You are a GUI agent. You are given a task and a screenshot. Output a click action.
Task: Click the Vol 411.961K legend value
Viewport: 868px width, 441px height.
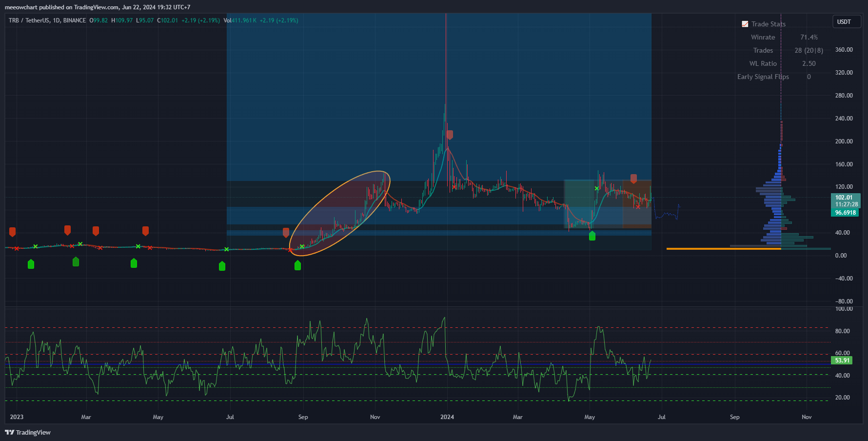240,20
